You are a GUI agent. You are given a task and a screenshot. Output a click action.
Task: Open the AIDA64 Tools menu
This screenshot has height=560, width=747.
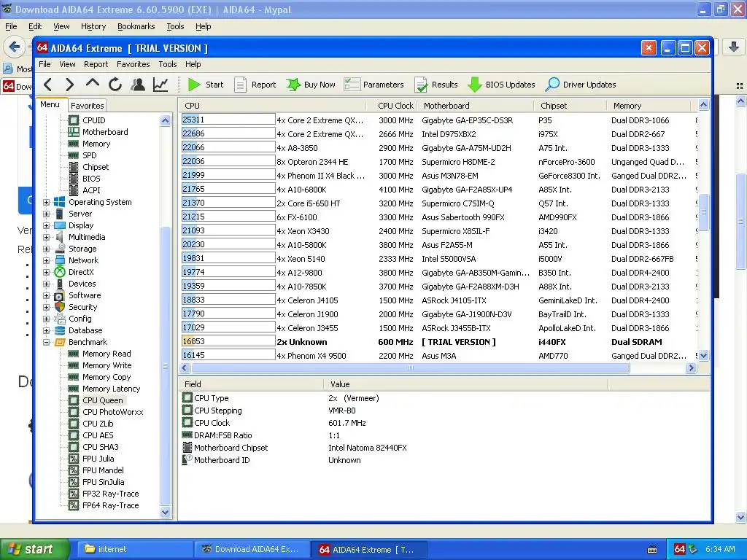coord(168,64)
